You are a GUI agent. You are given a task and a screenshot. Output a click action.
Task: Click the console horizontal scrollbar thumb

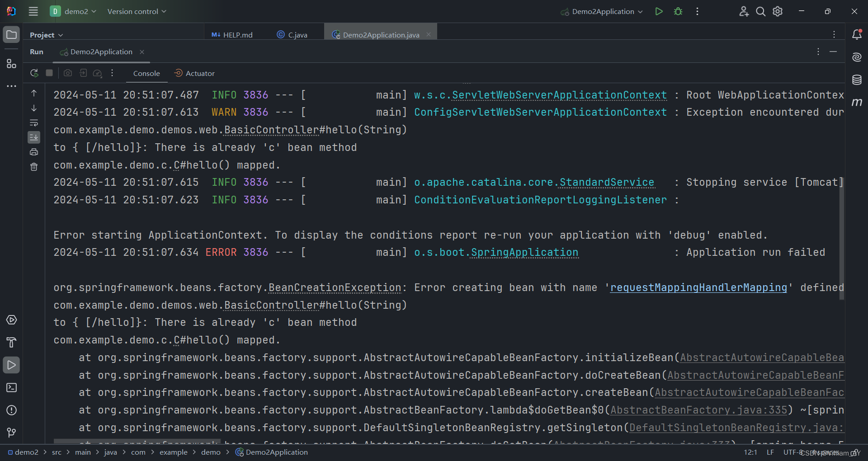(x=137, y=441)
